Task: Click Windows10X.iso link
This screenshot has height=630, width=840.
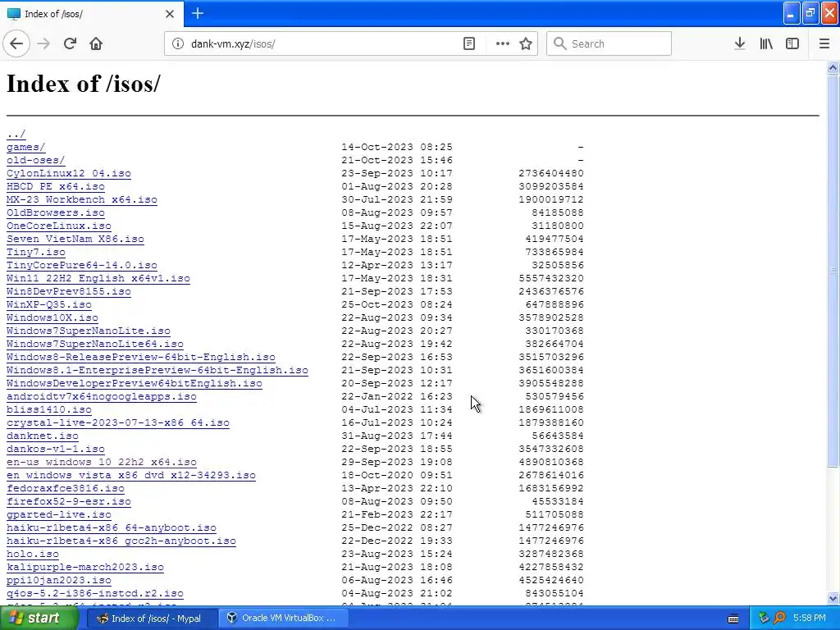Action: pos(52,317)
